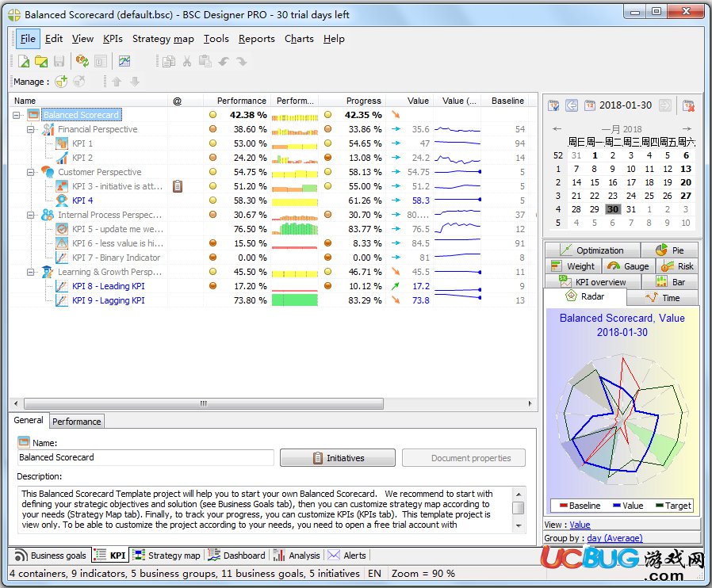Click the remove item icon next to Manage
Screen dimensions: 712x588
[79, 81]
